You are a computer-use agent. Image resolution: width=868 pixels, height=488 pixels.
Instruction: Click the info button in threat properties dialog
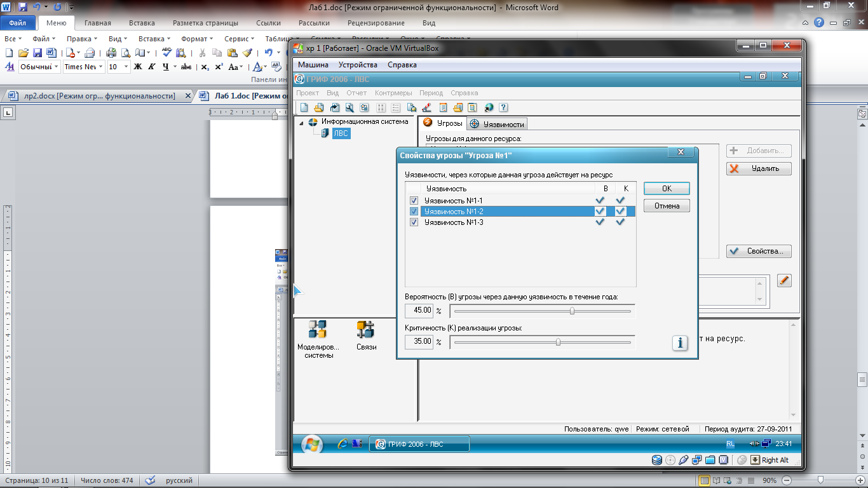pos(680,343)
